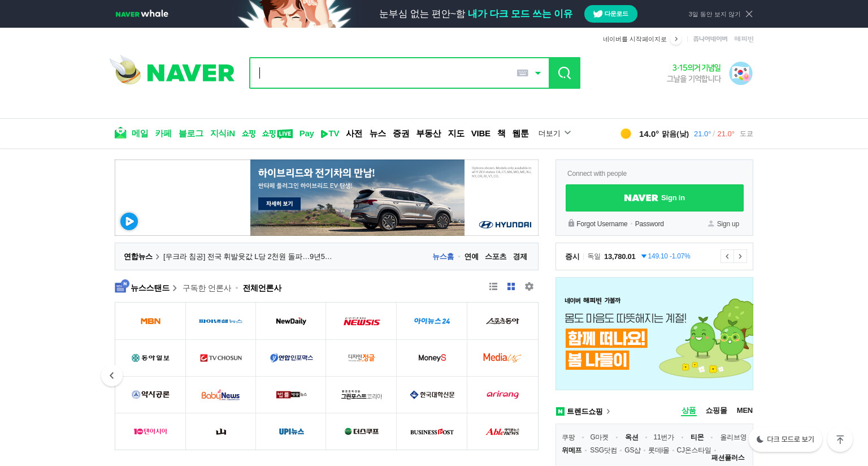Open 연합뉴스 headline link
Viewport: 868px width, 466px height.
point(248,257)
